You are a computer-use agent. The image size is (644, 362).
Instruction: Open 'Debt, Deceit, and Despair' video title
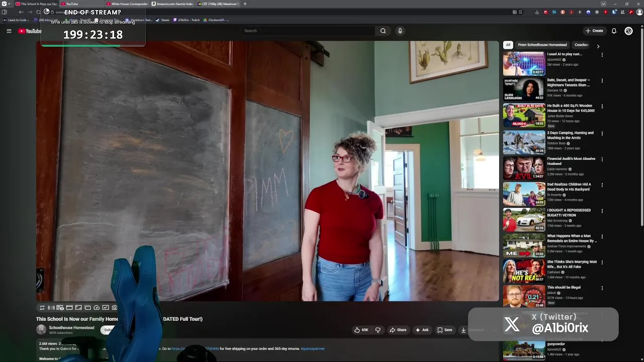pos(569,82)
